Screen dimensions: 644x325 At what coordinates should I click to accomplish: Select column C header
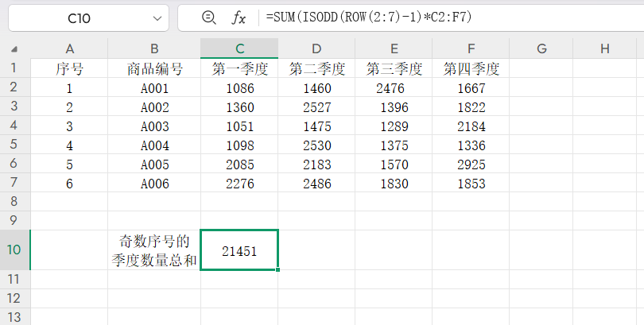[239, 48]
